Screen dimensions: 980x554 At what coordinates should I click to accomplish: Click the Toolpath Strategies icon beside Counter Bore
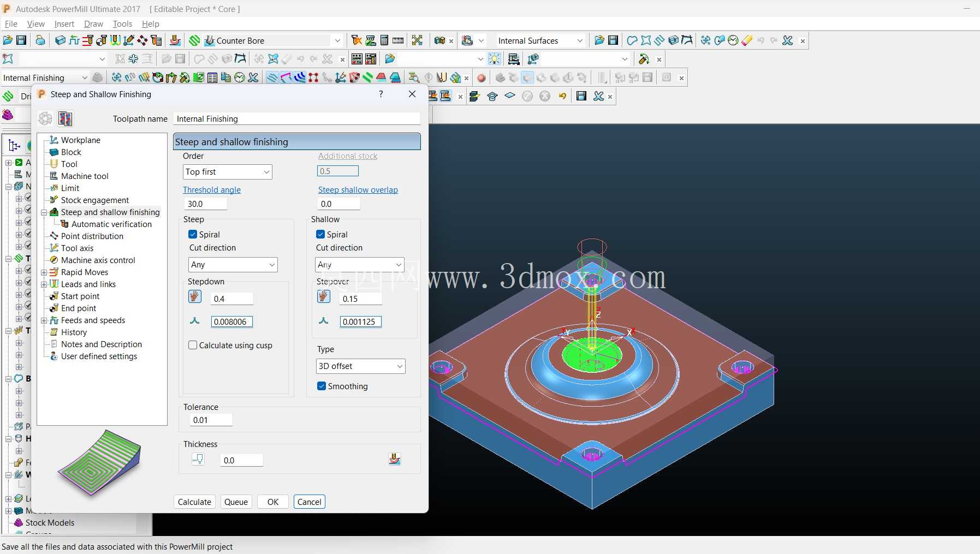click(195, 40)
